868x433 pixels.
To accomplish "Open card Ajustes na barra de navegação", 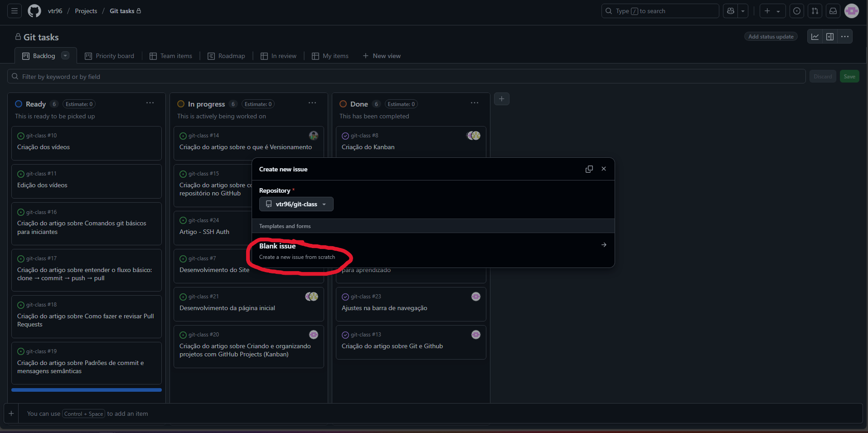I will click(384, 308).
